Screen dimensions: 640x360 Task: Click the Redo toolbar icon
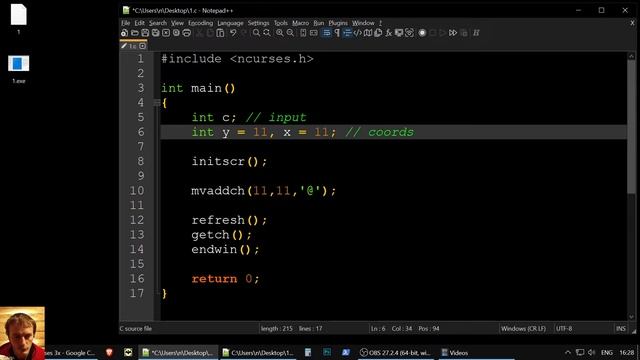click(x=244, y=33)
